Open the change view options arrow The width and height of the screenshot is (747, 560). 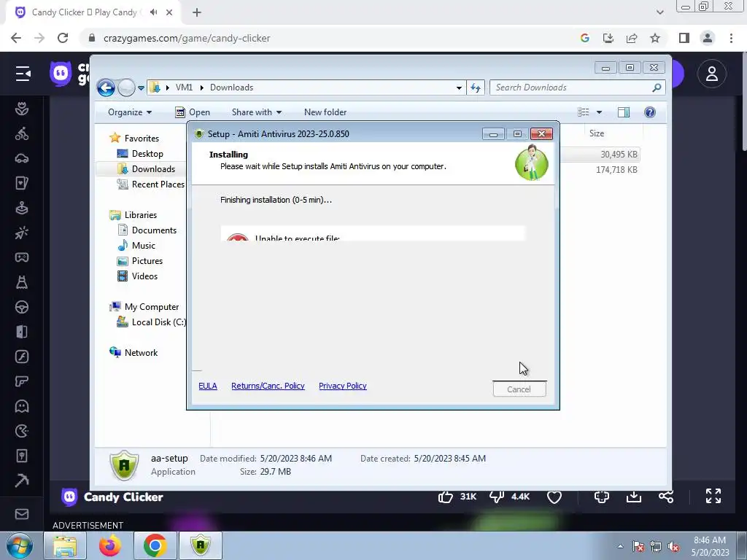coord(600,112)
